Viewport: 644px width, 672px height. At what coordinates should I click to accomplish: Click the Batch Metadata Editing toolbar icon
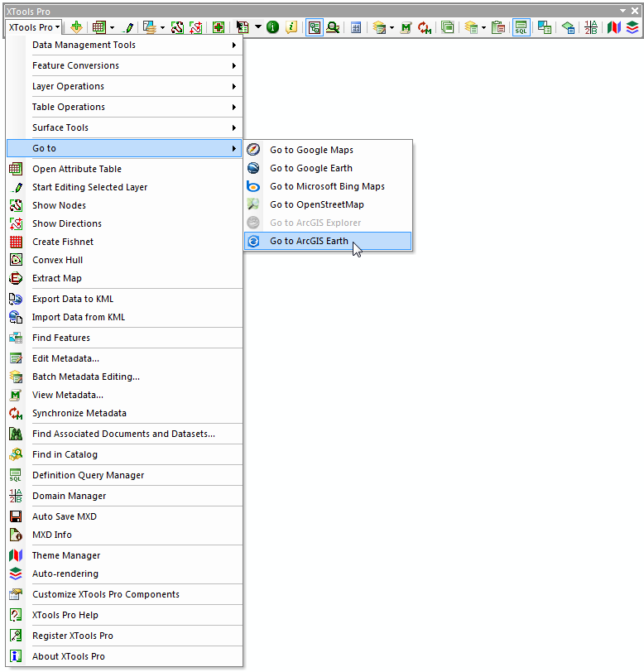(x=379, y=28)
